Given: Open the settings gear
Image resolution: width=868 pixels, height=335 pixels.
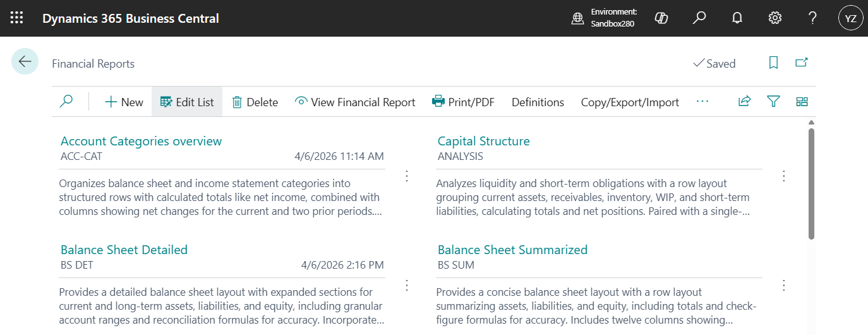Looking at the screenshot, I should tap(775, 18).
